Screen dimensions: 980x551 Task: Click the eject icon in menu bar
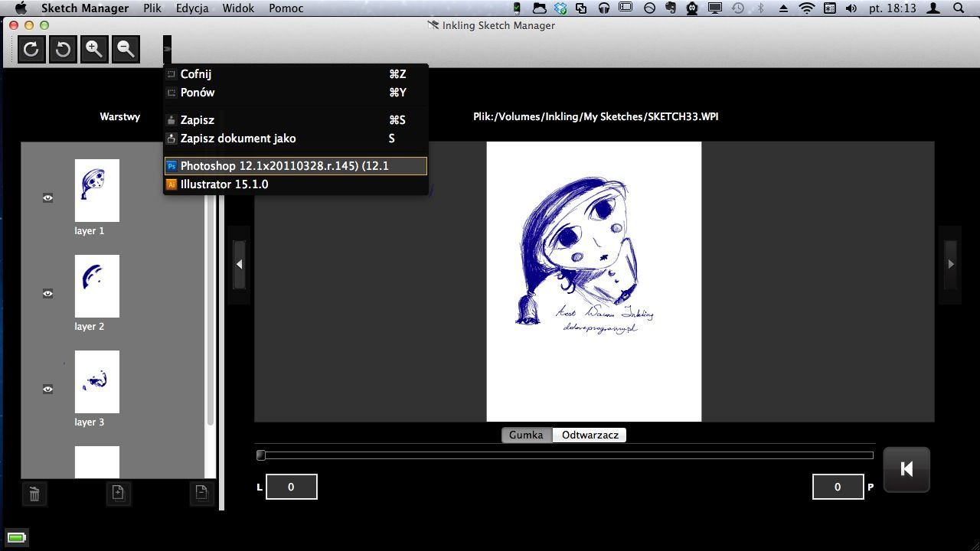(784, 8)
